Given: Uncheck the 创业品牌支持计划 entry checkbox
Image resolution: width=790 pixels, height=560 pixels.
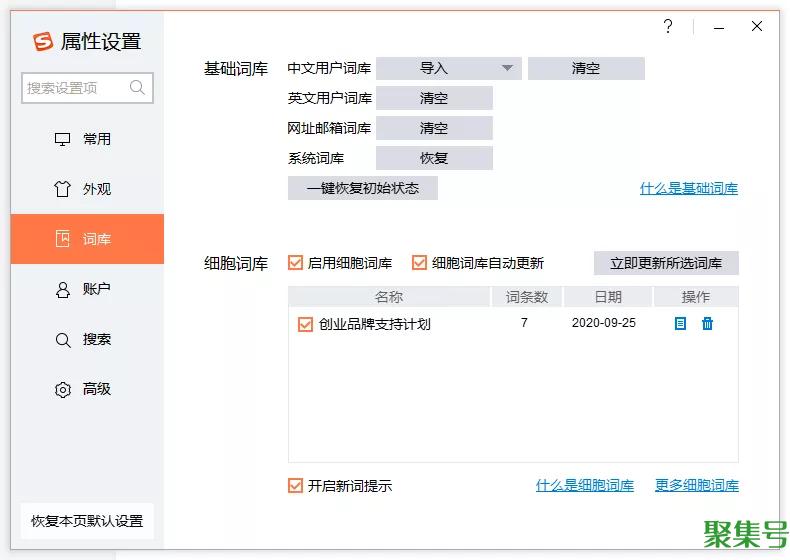Looking at the screenshot, I should click(x=305, y=324).
